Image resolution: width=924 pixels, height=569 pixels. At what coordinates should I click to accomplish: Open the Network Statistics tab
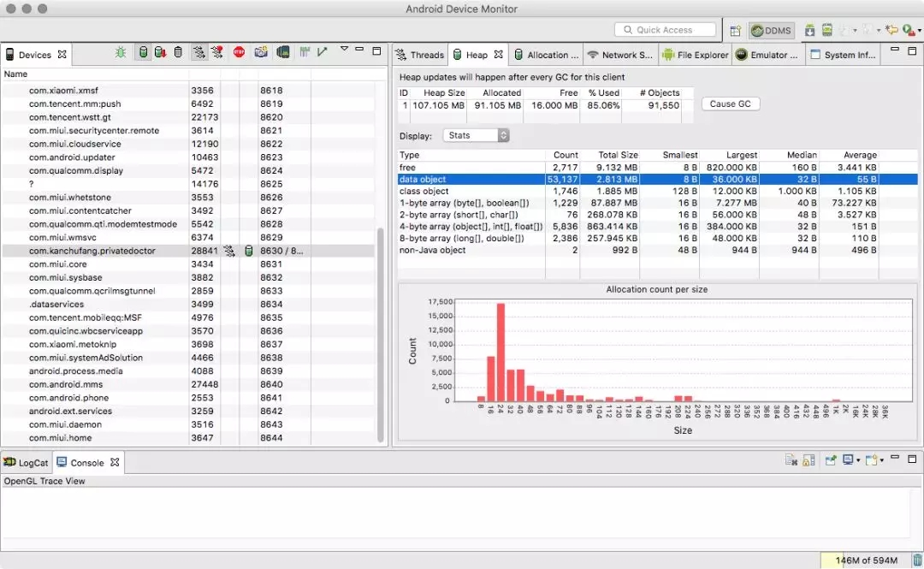pyautogui.click(x=620, y=55)
